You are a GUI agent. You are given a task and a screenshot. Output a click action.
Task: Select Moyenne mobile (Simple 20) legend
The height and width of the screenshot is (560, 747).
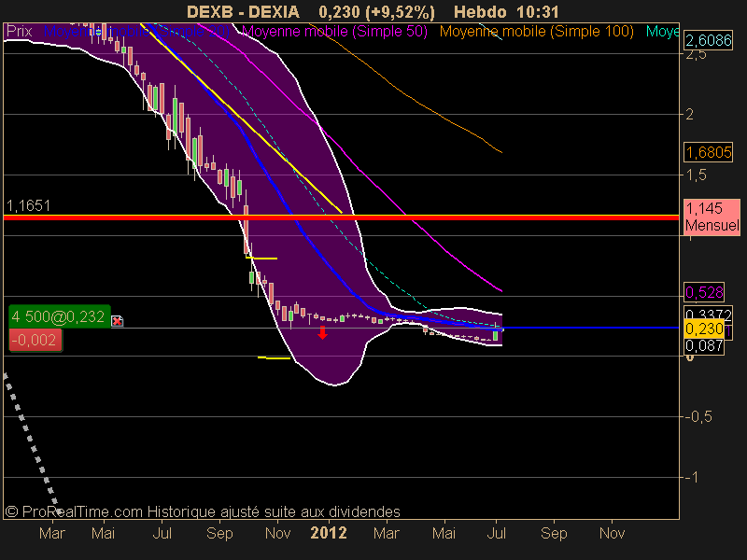click(x=136, y=32)
